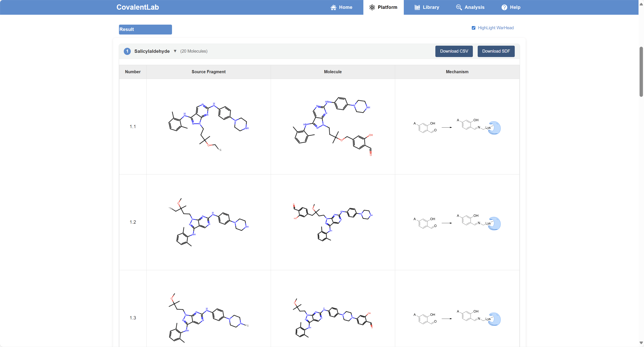Download results as CSV
Viewport: 644px width, 347px height.
click(454, 51)
